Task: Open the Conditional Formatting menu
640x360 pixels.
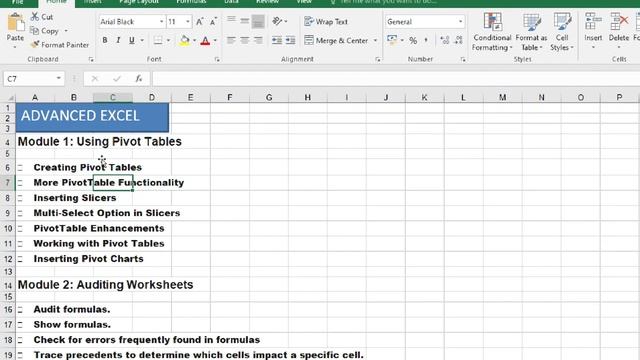Action: (x=492, y=32)
